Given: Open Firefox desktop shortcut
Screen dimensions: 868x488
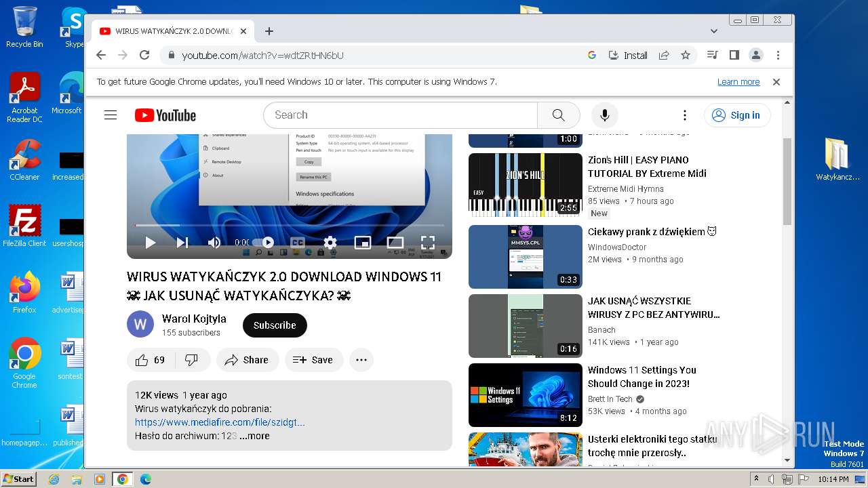Looking at the screenshot, I should pyautogui.click(x=24, y=293).
